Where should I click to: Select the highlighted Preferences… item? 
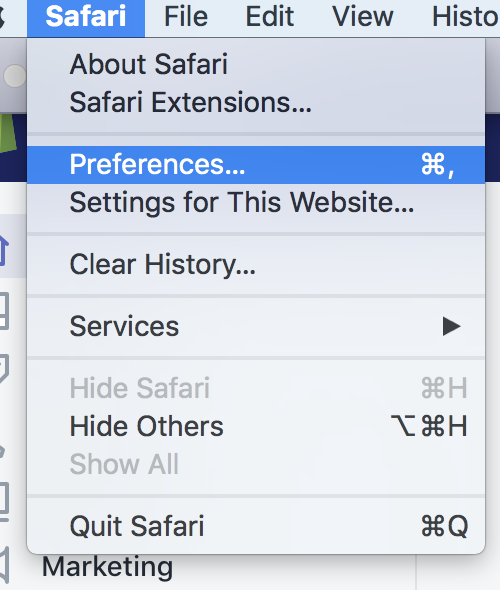click(x=256, y=165)
